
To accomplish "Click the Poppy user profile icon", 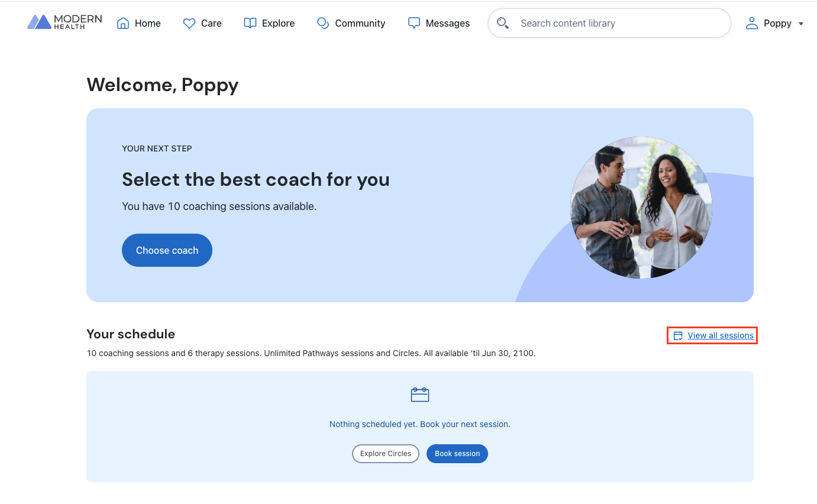I will pyautogui.click(x=751, y=23).
